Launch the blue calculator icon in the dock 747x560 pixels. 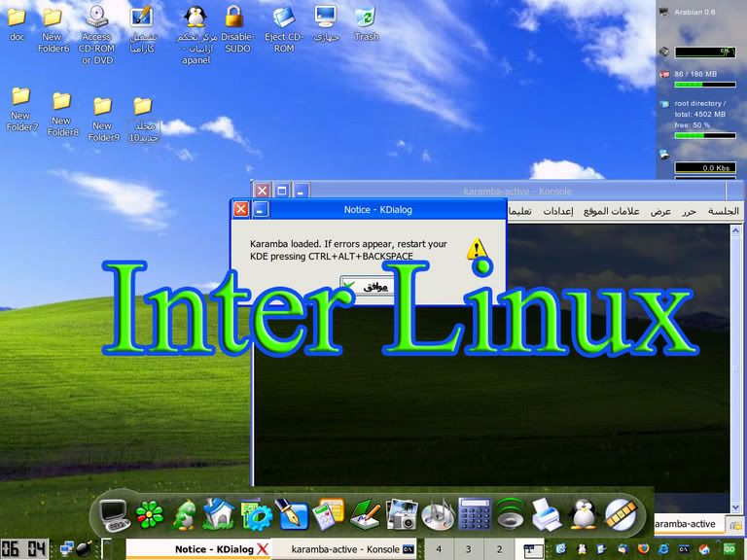click(475, 514)
